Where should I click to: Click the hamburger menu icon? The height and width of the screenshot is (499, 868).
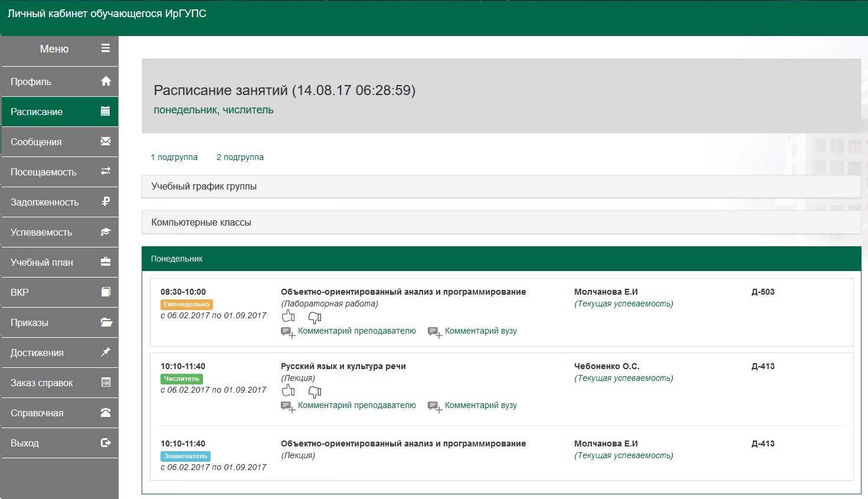[x=106, y=48]
